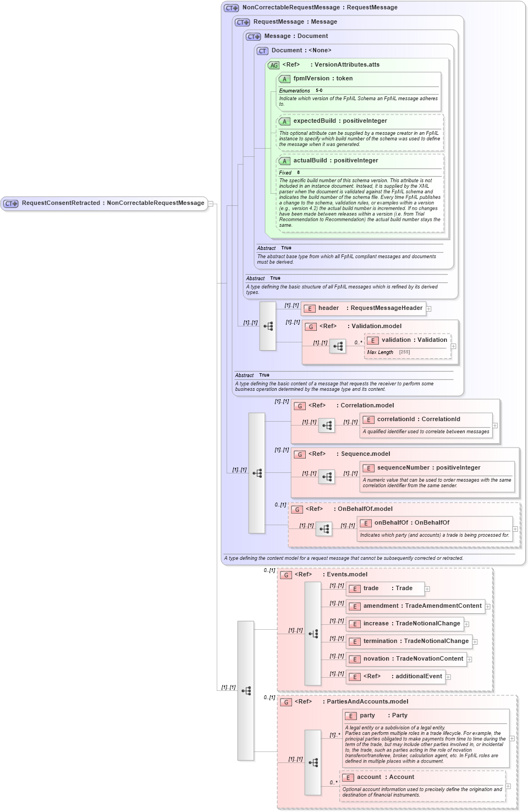This screenshot has width=528, height=812.
Task: Click the E icon of termination element
Action: coord(355,642)
